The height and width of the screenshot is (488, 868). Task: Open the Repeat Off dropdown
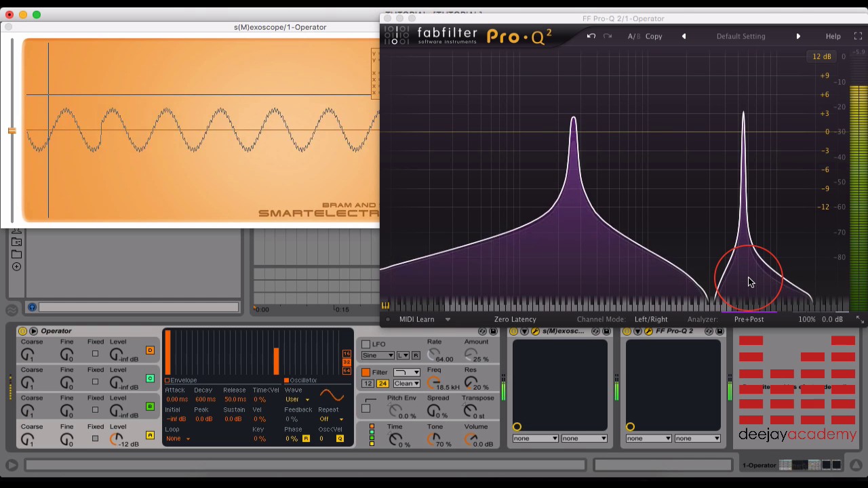[330, 419]
